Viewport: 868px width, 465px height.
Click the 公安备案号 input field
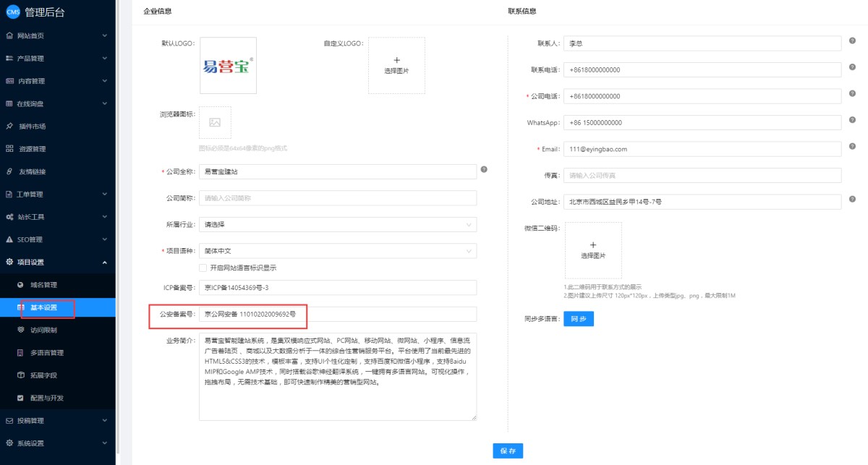[x=338, y=314]
